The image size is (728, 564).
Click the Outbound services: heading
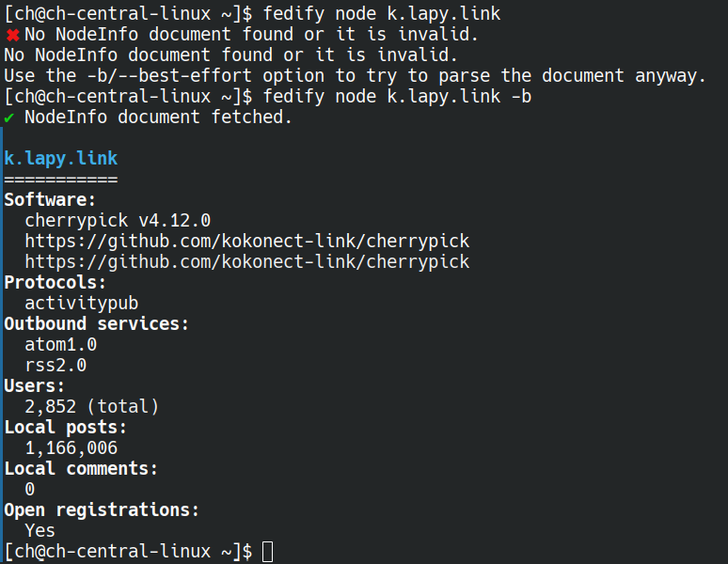coord(97,323)
